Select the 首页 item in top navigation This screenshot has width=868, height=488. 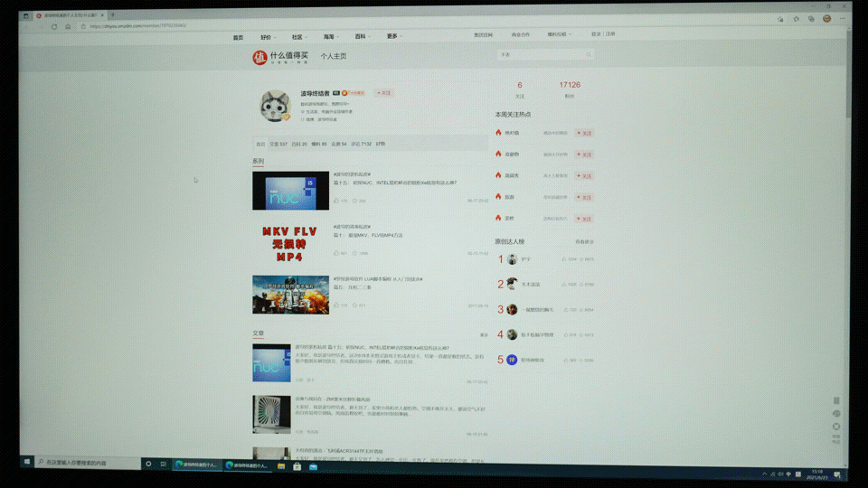(238, 38)
